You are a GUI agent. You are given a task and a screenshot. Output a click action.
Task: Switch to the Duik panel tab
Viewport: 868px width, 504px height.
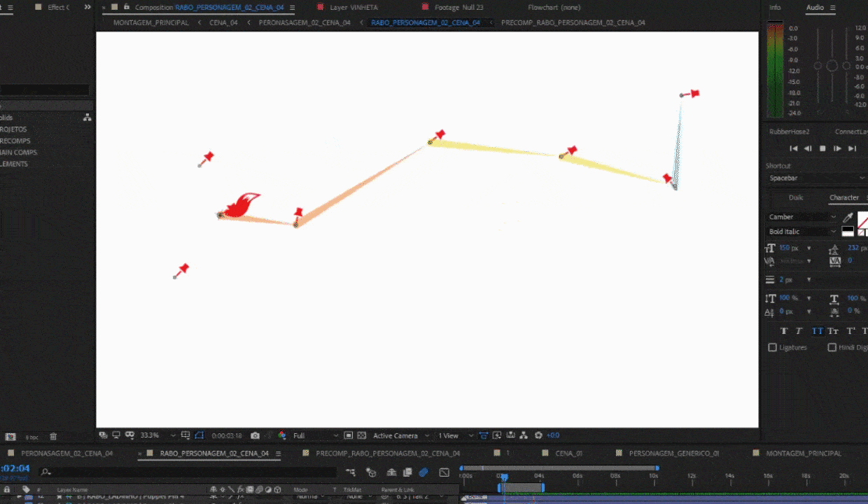click(796, 198)
